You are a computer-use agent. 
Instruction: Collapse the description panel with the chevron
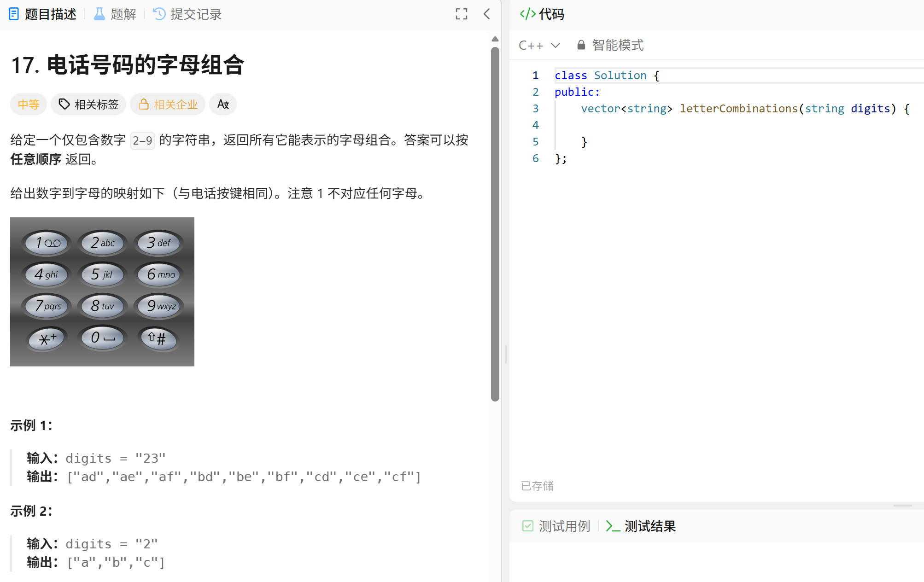[487, 14]
